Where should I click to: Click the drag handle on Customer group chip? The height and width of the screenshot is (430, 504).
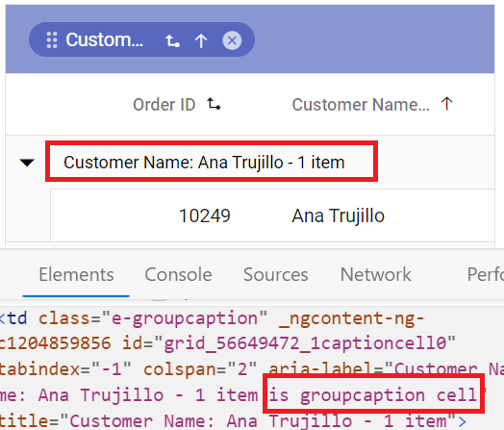pyautogui.click(x=52, y=40)
